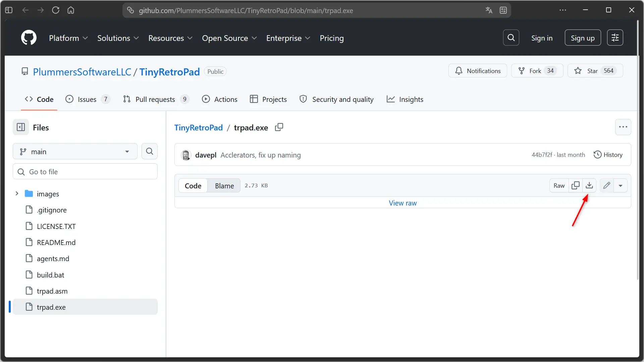Click davepl author name

[206, 155]
